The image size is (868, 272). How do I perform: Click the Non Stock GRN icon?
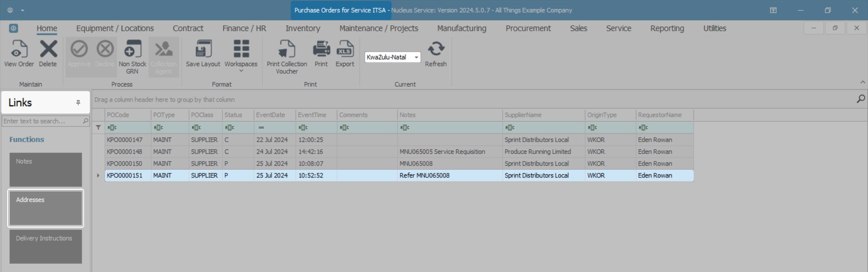pos(132,50)
